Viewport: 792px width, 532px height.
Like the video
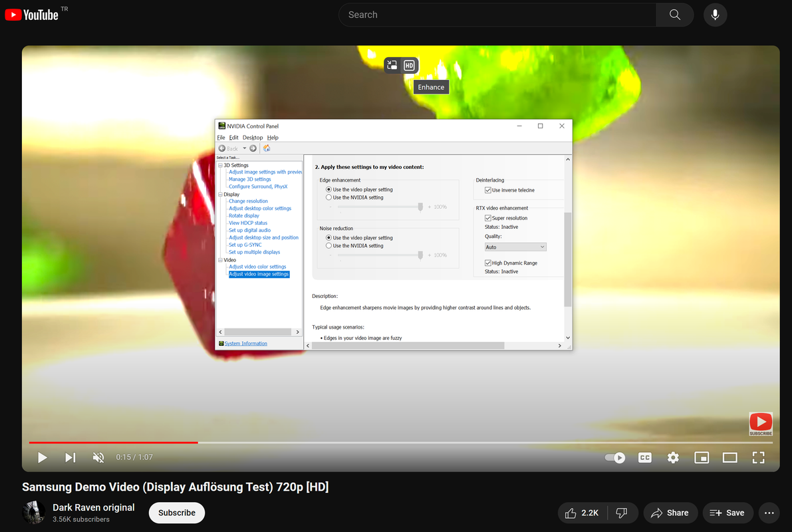[x=583, y=513]
